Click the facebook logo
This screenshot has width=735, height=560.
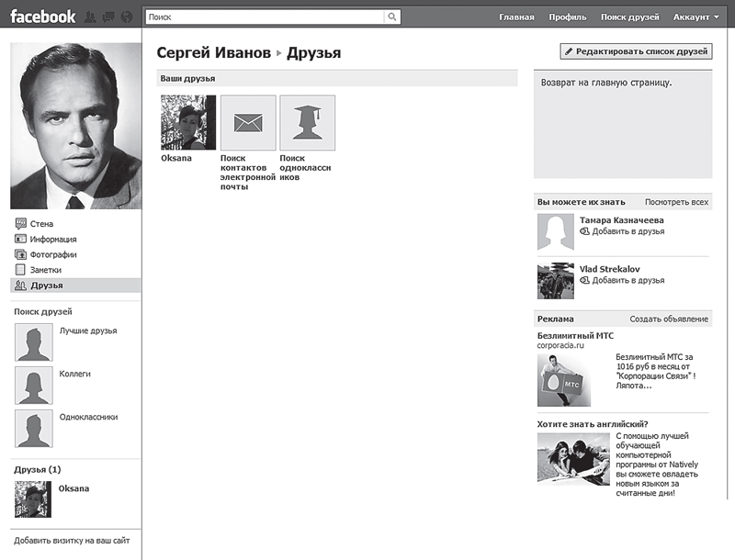(x=42, y=17)
